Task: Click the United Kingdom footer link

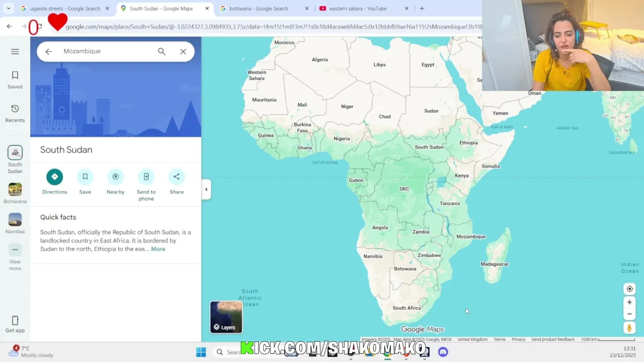Action: point(472,339)
